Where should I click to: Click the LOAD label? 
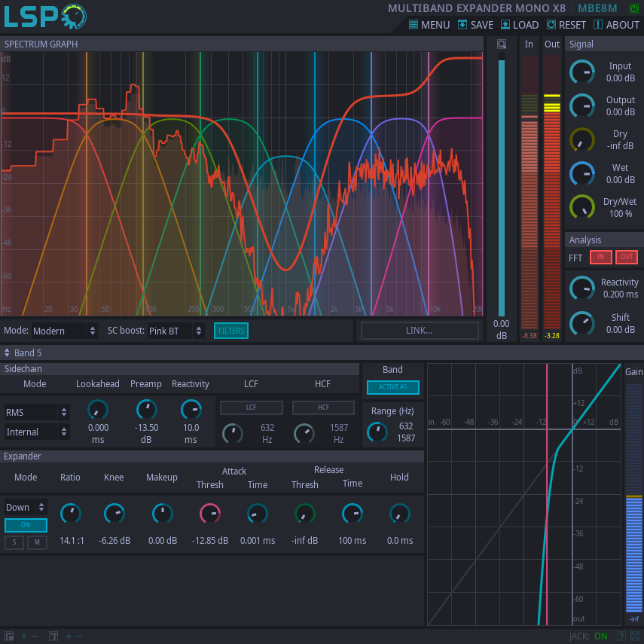click(x=526, y=25)
